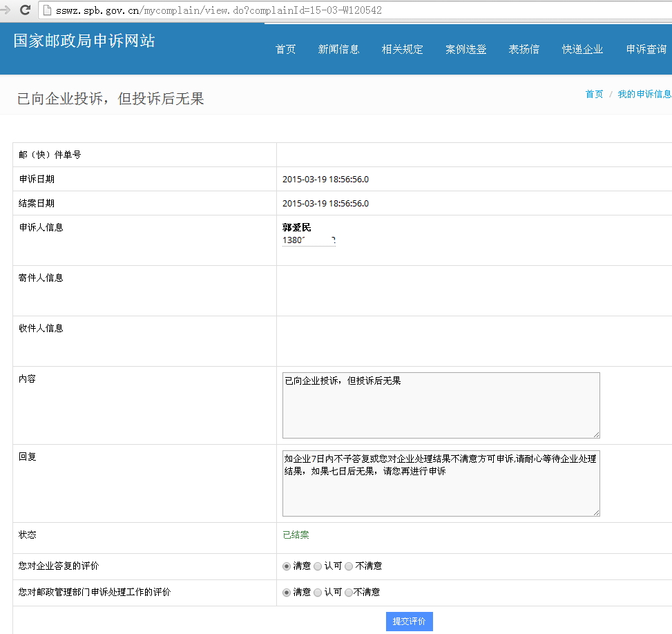Click the resize handle of the 内容 box
The height and width of the screenshot is (634, 672).
(596, 434)
